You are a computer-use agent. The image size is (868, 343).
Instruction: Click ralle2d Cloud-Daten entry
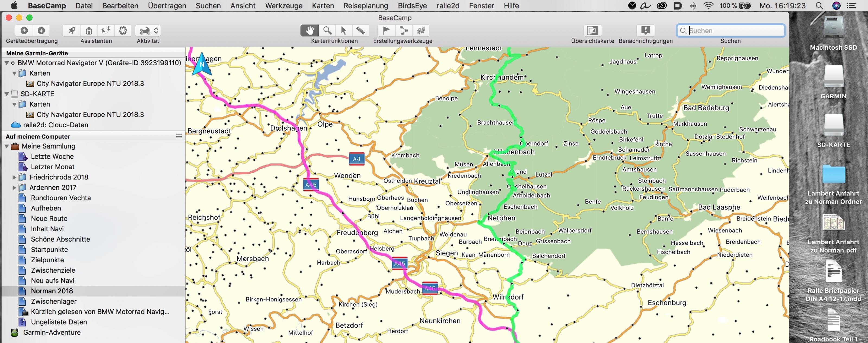pyautogui.click(x=56, y=125)
